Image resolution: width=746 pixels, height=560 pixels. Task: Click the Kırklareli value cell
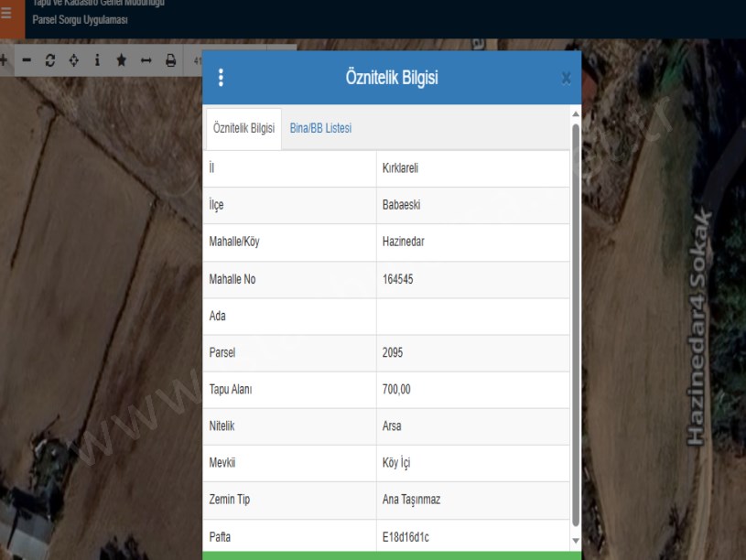click(x=472, y=168)
